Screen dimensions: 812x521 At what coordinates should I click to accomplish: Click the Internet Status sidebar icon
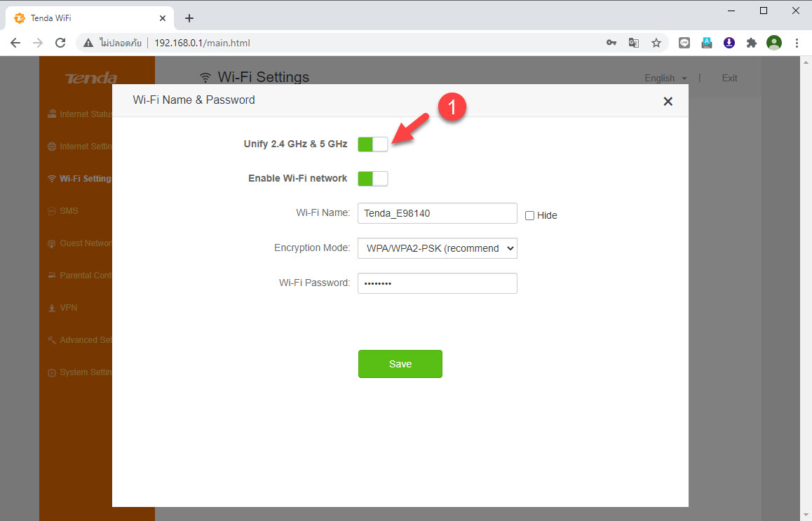52,114
